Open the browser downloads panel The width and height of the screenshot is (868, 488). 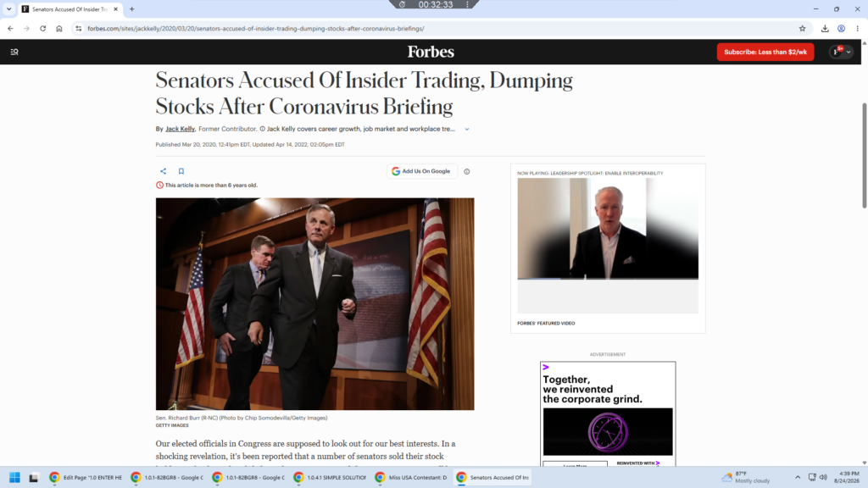[825, 28]
